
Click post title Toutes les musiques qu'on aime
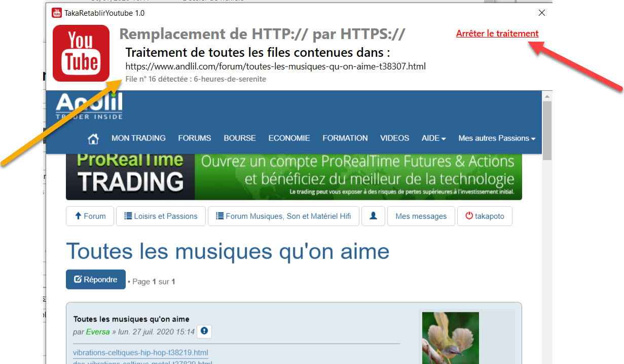(131, 319)
